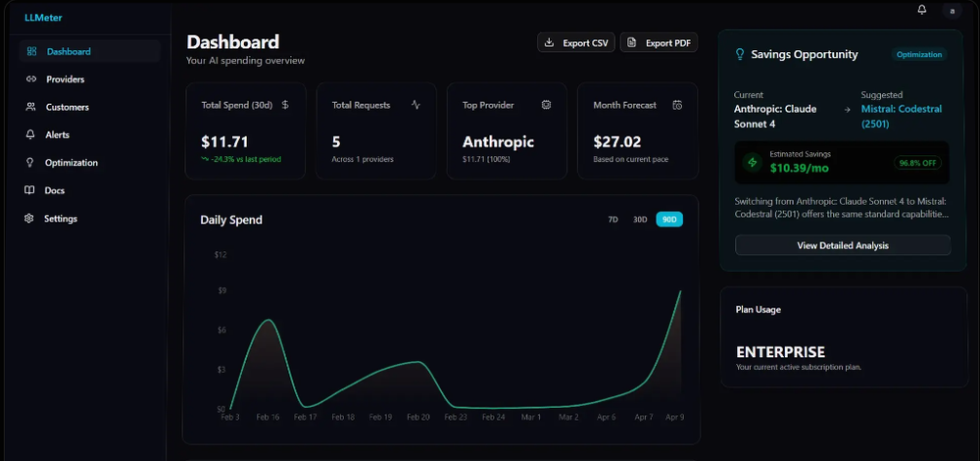Click the Apr 9 chart axis label
Screen dimensions: 980x461
tap(674, 417)
